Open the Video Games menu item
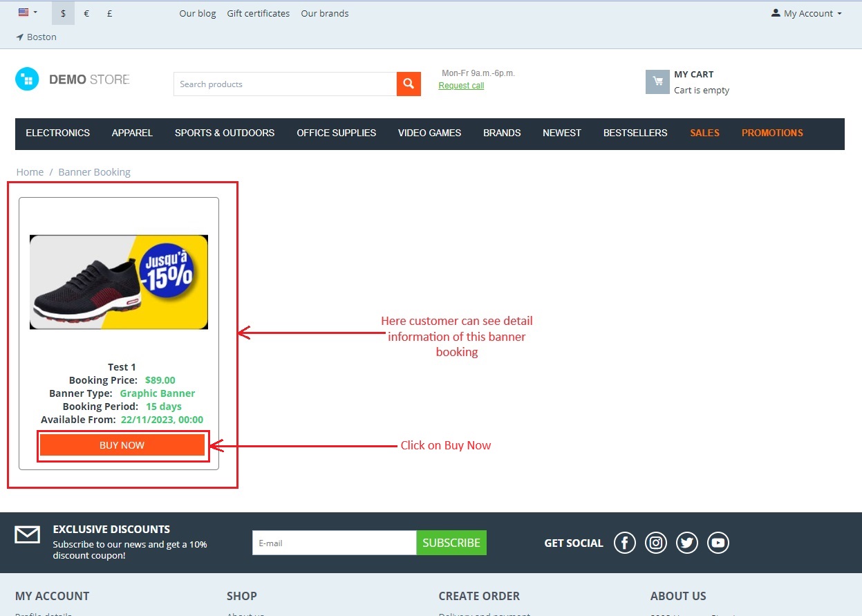This screenshot has height=616, width=862. (x=429, y=133)
